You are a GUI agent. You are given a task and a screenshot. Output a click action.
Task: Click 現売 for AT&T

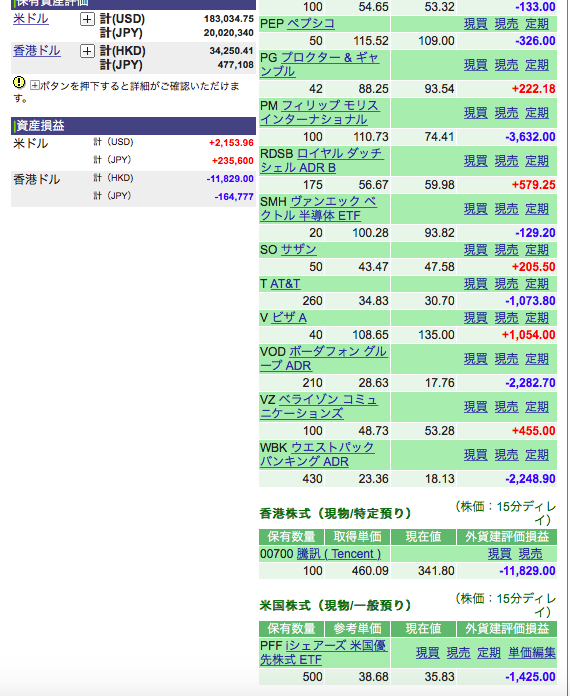[x=507, y=284]
